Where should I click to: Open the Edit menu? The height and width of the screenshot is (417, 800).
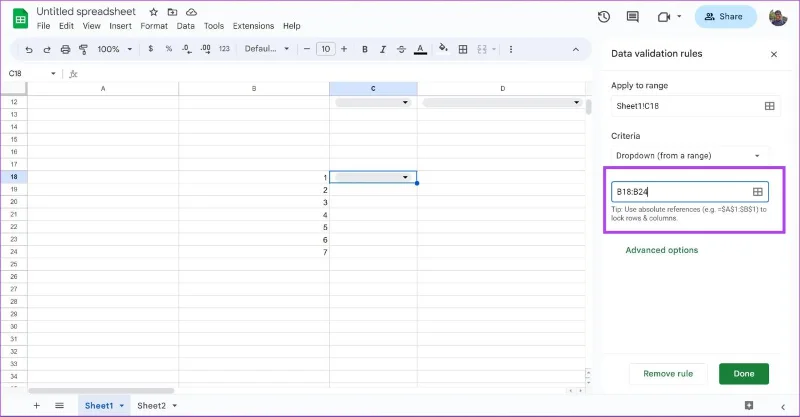click(x=66, y=26)
